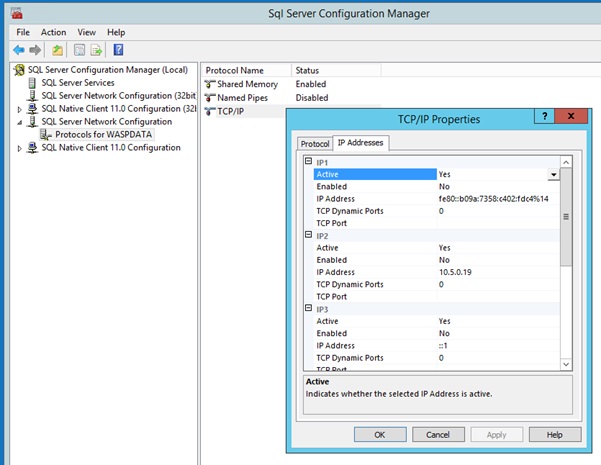Select the Shared Memory protocol icon

pos(210,84)
